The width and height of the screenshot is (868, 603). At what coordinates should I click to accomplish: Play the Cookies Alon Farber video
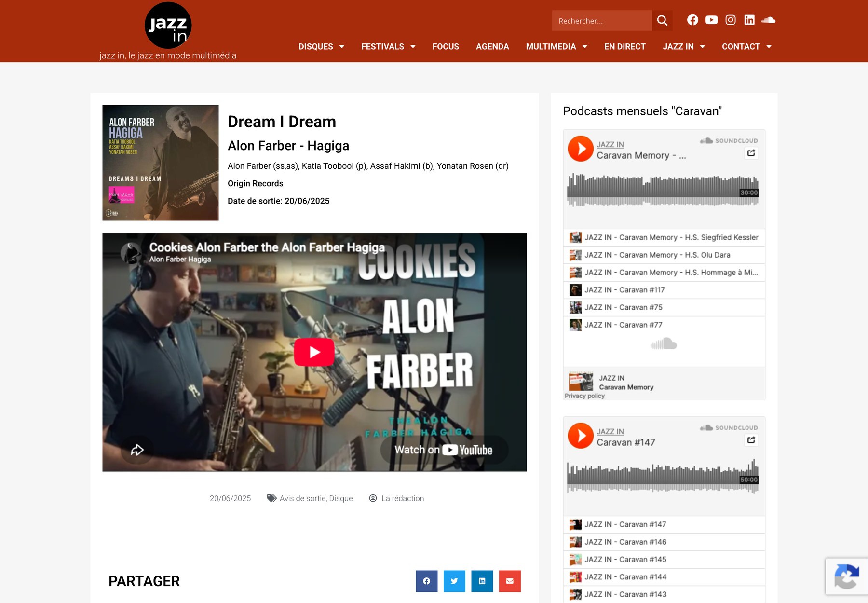pos(314,352)
